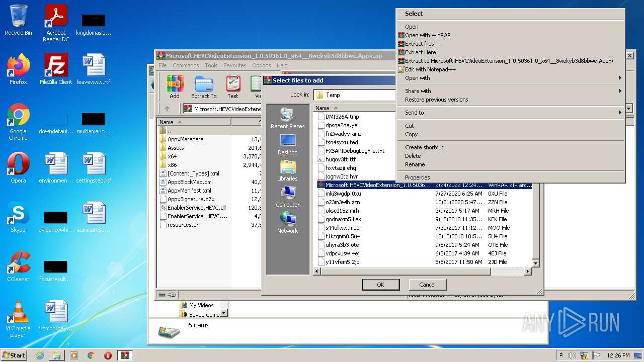Choose Edit with Notepad++ entry
The width and height of the screenshot is (644, 362).
510,69
